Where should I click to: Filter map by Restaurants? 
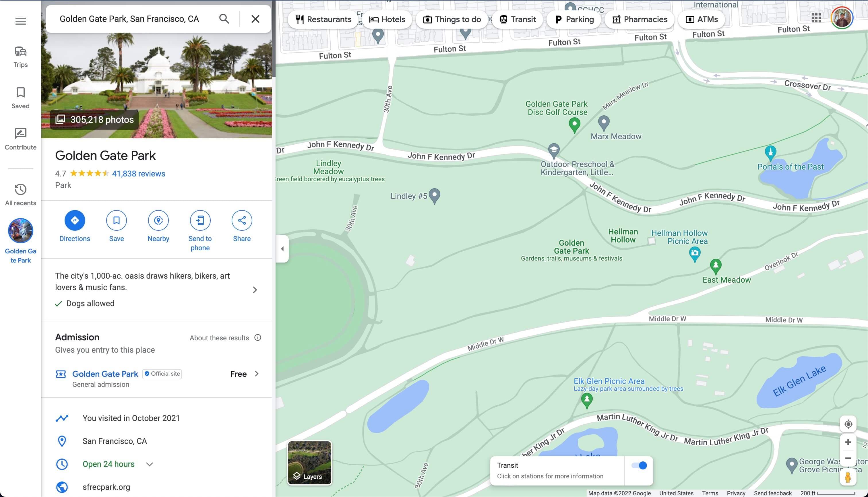(x=323, y=20)
